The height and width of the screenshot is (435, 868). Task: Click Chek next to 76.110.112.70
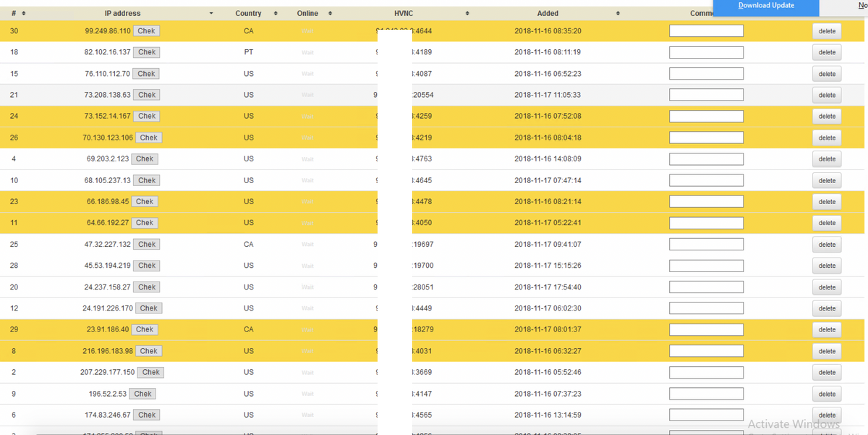click(x=147, y=74)
